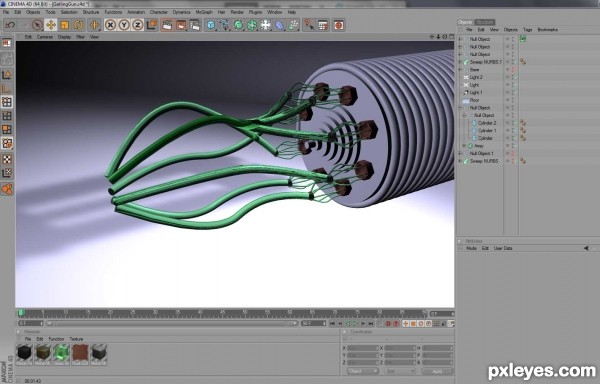The image size is (600, 384).
Task: Click the Undo arrow in the toolbar
Action: (10, 25)
